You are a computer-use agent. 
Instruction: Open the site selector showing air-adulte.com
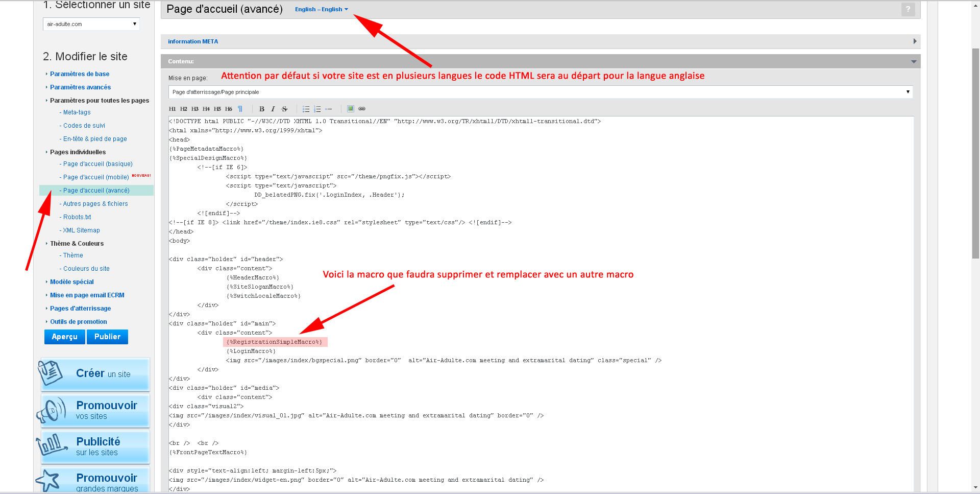(91, 24)
